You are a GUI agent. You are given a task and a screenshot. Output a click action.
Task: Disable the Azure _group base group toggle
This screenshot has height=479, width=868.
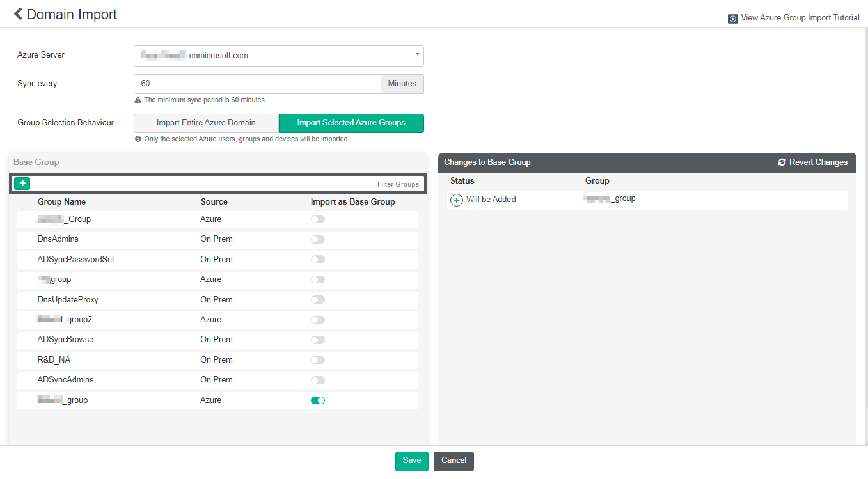[x=318, y=400]
